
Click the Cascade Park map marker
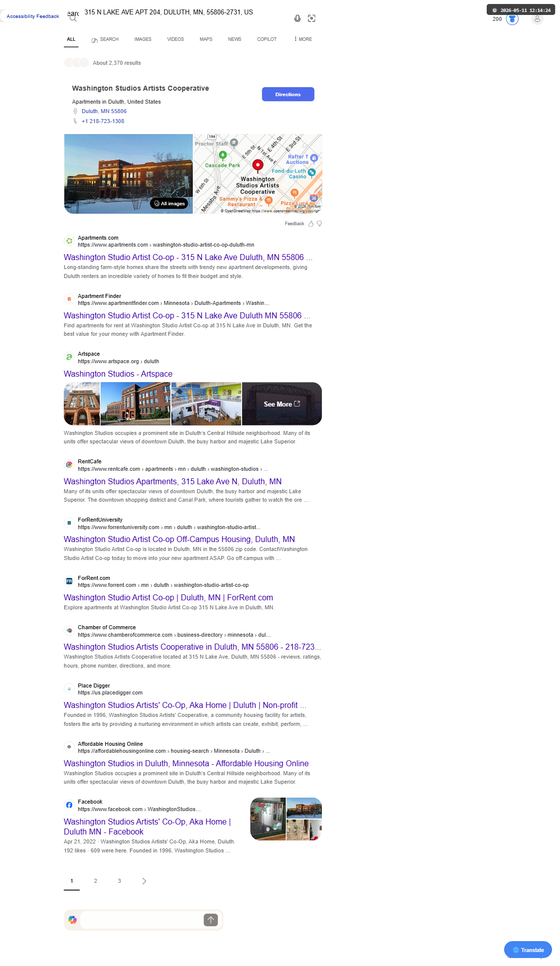[x=223, y=155]
